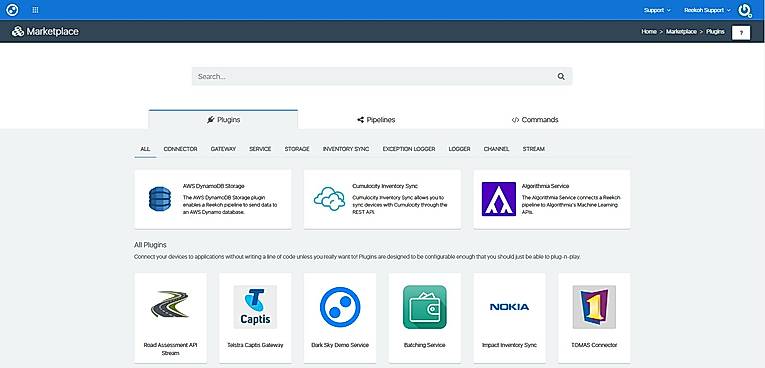Go to Home breadcrumb link
Screen dimensions: 765x368
(x=648, y=32)
